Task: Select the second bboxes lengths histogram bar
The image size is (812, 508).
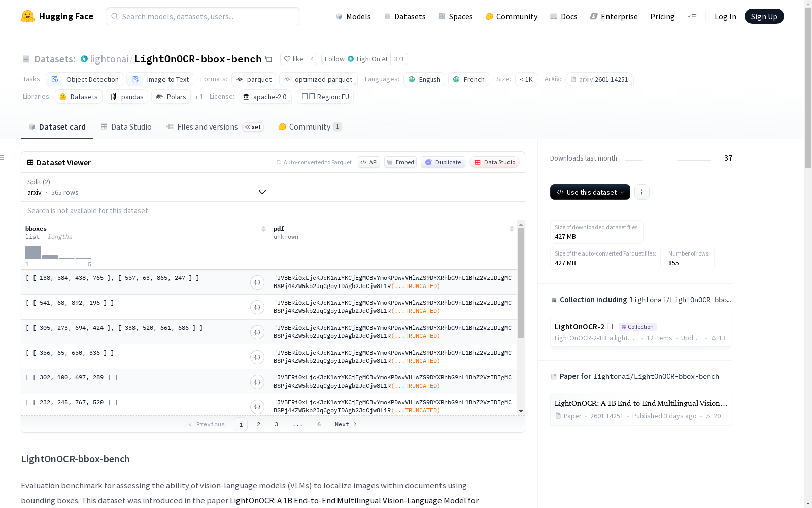Action: [50, 257]
